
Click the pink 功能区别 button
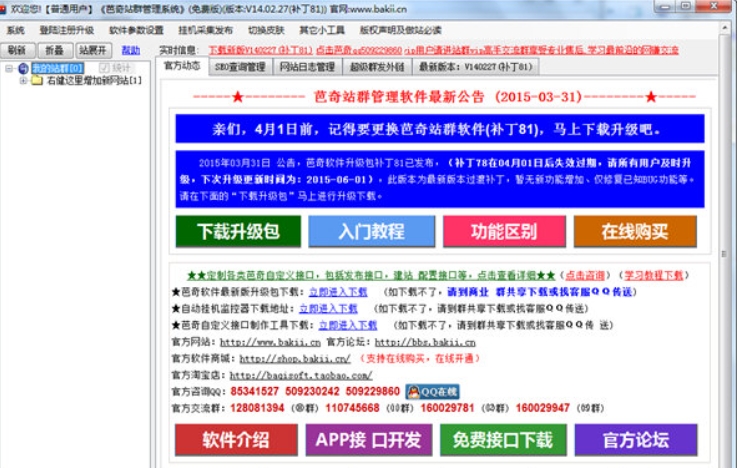[x=504, y=231]
